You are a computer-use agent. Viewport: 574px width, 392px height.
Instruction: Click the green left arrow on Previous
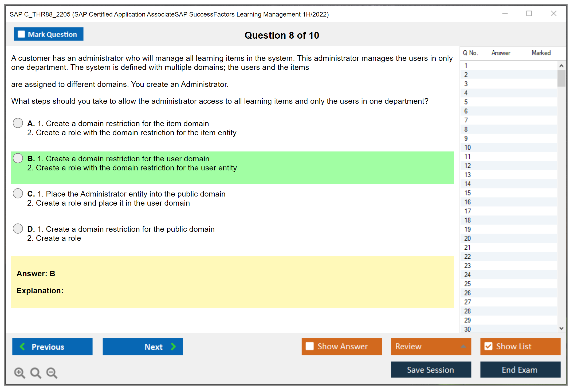[x=22, y=346]
